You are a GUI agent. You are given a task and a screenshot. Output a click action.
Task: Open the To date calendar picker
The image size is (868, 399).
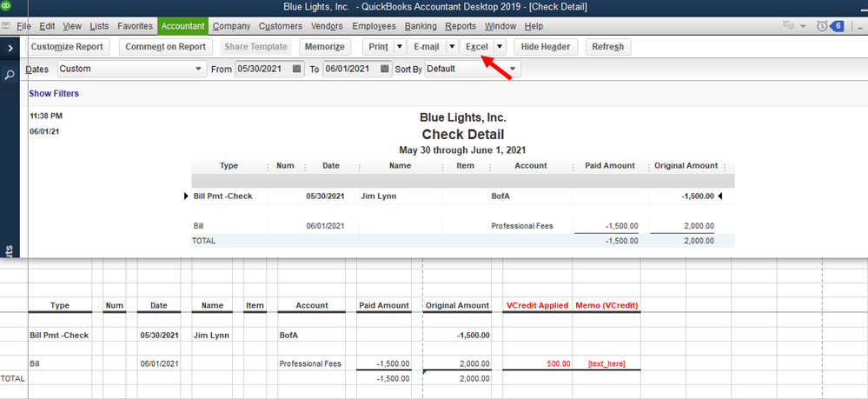tap(385, 70)
